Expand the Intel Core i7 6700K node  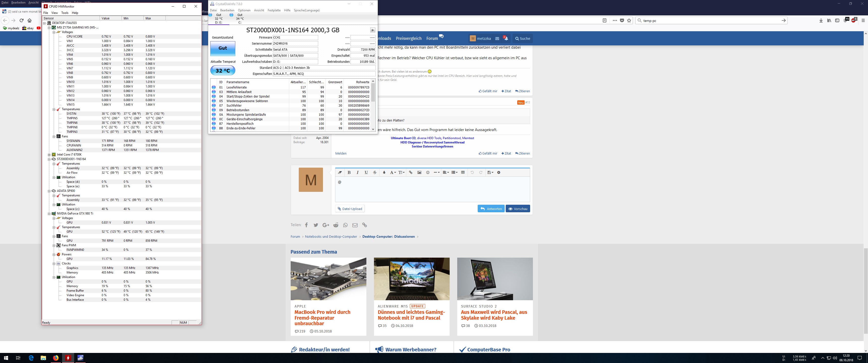pos(49,155)
